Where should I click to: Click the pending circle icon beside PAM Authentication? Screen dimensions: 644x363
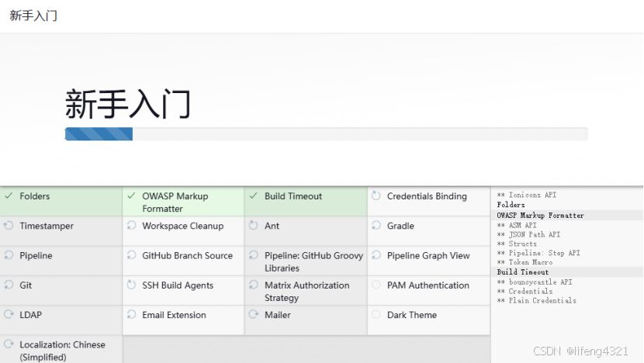pyautogui.click(x=376, y=285)
